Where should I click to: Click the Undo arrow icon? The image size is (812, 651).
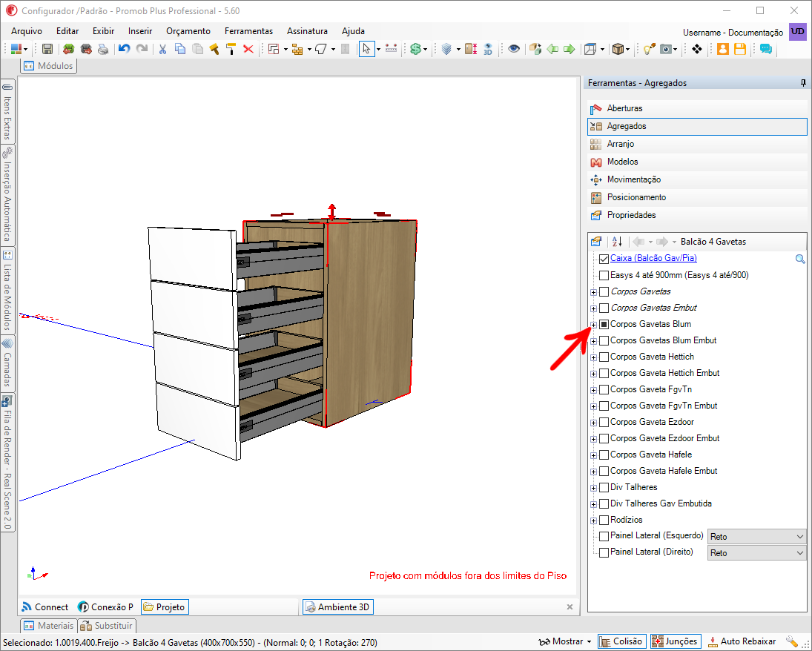tap(124, 49)
